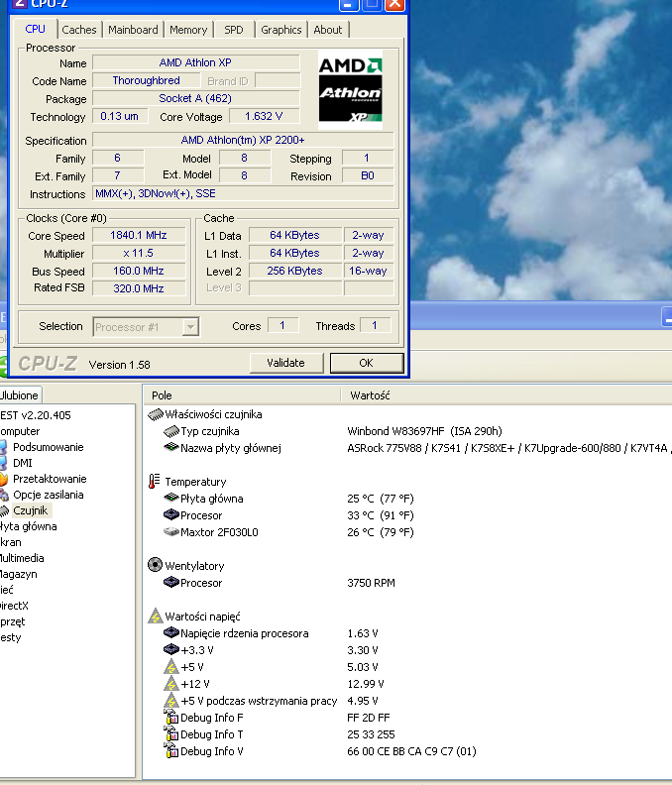Click the Instructions MMX(+), 3DNow!(+), SSE field
672x785 pixels.
click(243, 193)
